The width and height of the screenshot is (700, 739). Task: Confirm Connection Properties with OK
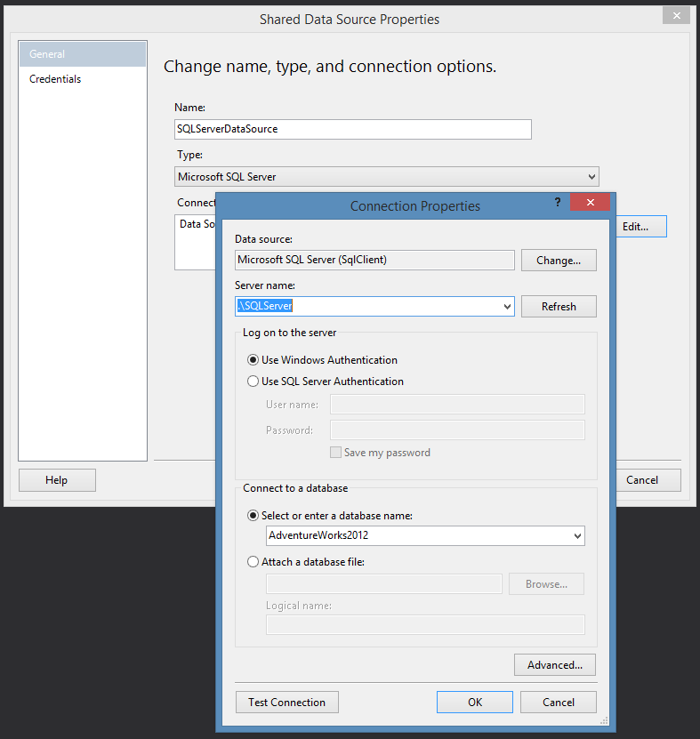[x=475, y=703]
